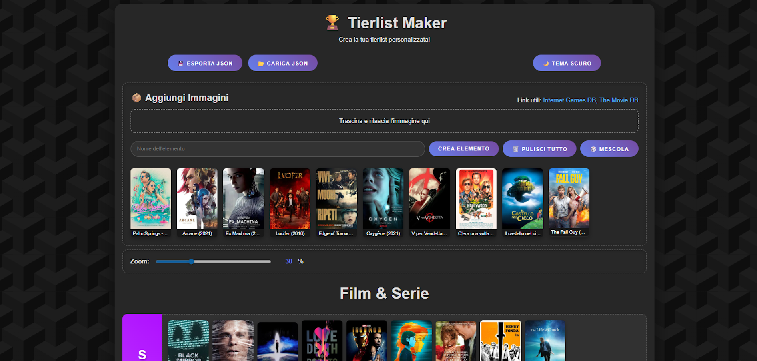Select the laughing couple poster in S tier
The image size is (757, 361).
456,341
